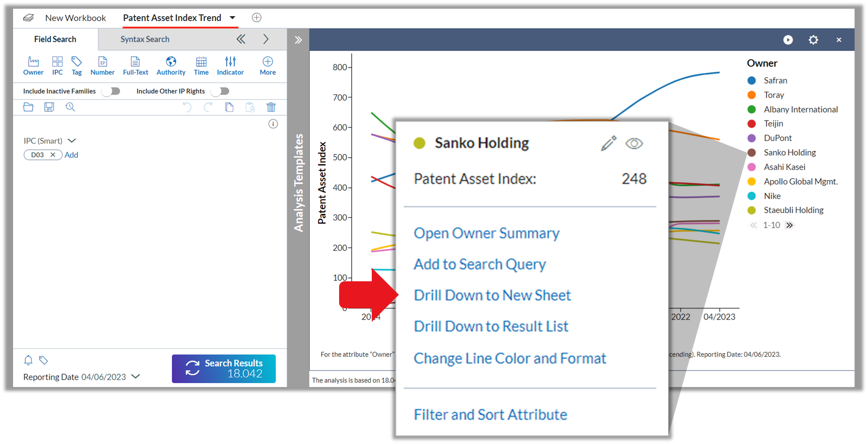Open the Tag search field
Viewport: 868px width, 444px height.
[x=77, y=66]
